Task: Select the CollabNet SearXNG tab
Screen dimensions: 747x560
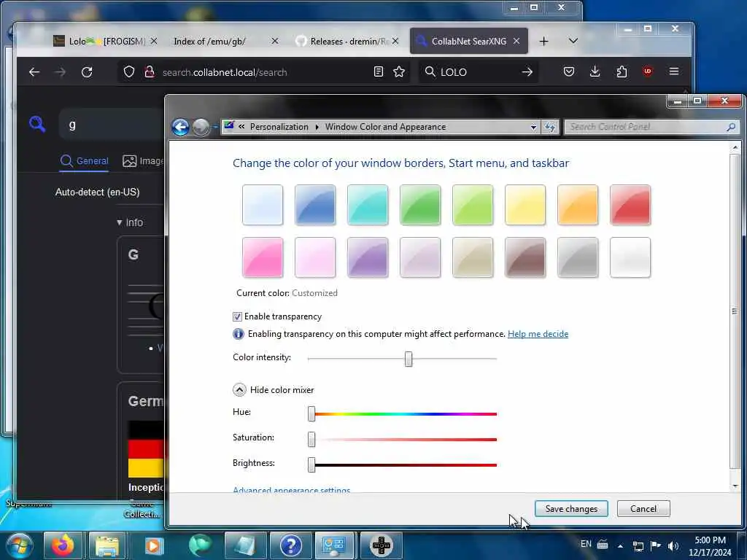Action: [469, 42]
